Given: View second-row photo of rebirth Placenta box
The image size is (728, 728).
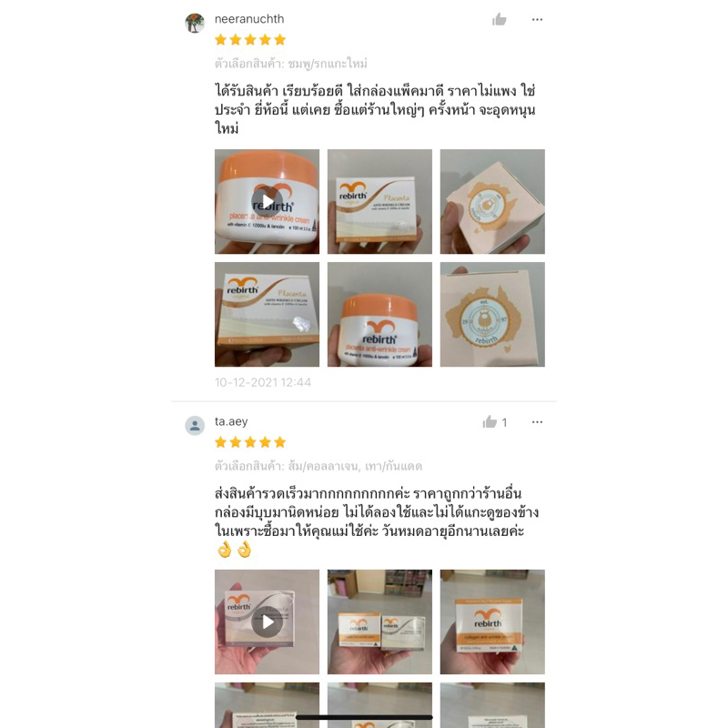Looking at the screenshot, I should [x=267, y=314].
